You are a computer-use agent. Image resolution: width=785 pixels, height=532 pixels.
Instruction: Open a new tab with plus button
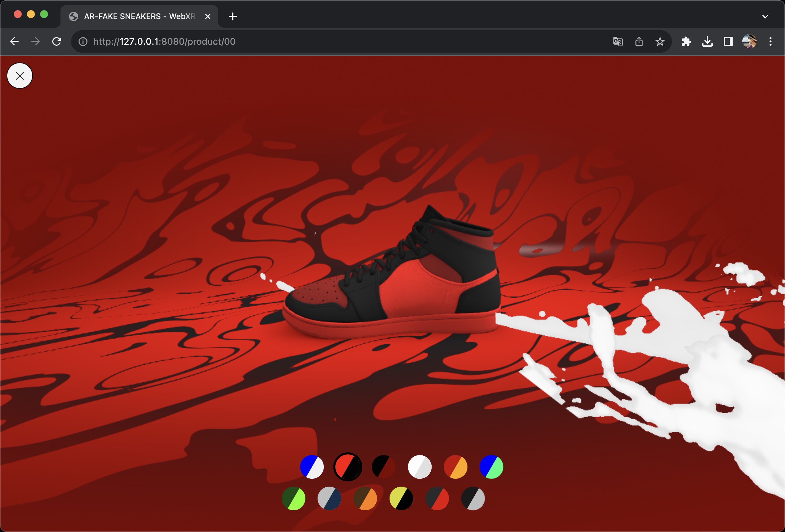[x=232, y=16]
